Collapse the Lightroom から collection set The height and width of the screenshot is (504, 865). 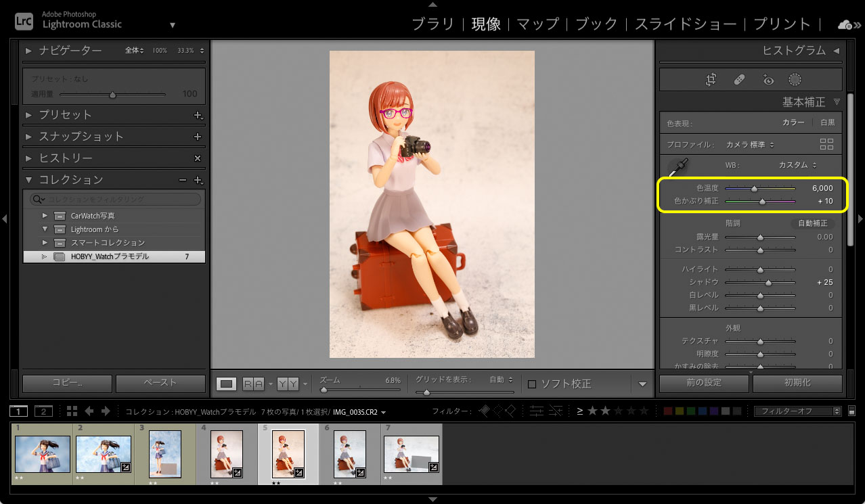(x=45, y=229)
